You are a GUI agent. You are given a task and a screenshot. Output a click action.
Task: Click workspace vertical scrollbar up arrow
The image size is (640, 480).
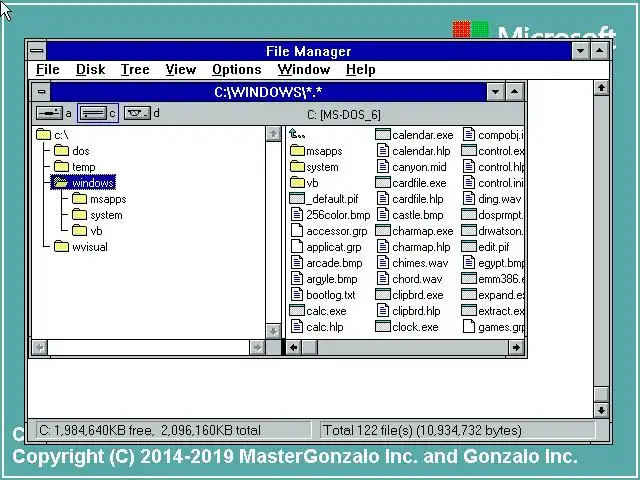(601, 88)
